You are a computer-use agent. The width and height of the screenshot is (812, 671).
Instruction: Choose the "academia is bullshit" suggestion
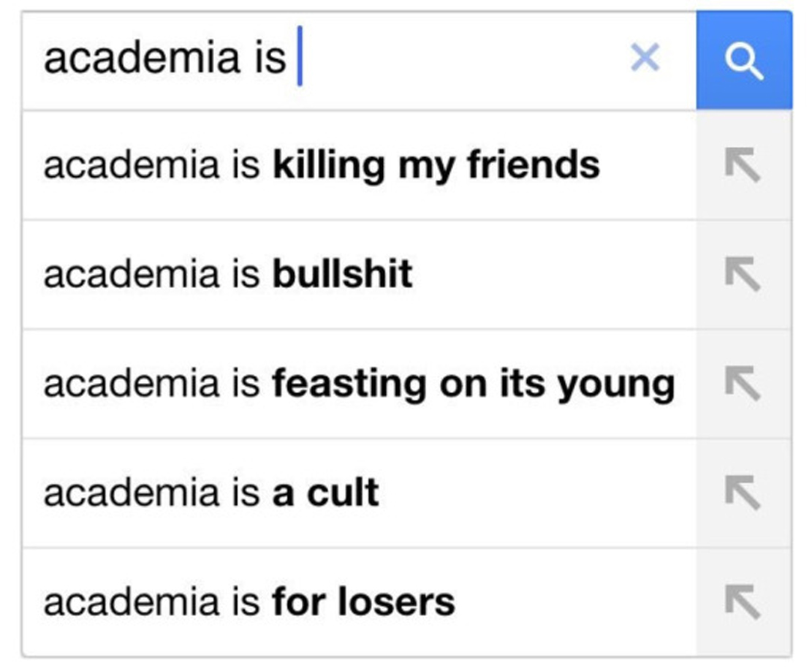coord(228,275)
